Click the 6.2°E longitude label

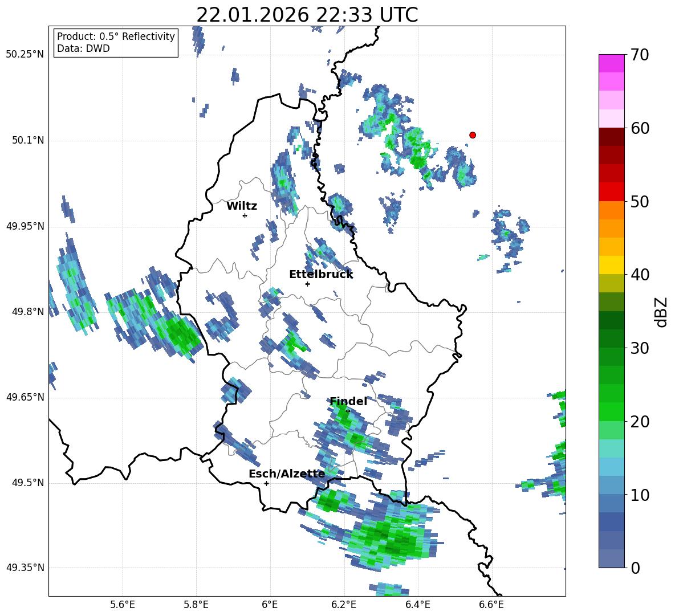344,605
